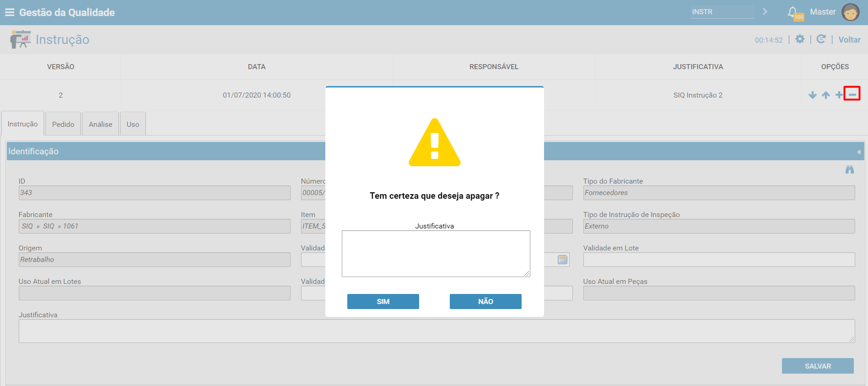Click the Voltar link
The width and height of the screenshot is (868, 386).
(x=849, y=40)
